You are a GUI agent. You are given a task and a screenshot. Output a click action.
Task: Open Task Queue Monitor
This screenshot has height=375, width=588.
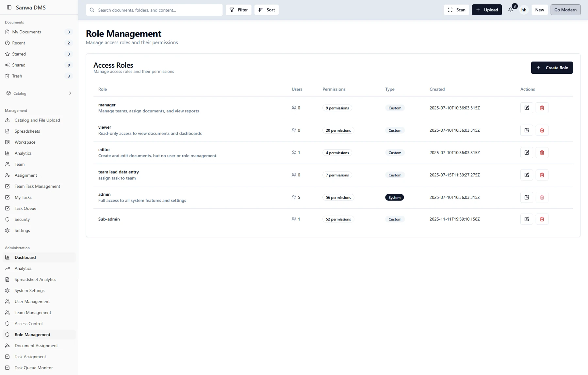pyautogui.click(x=39, y=368)
